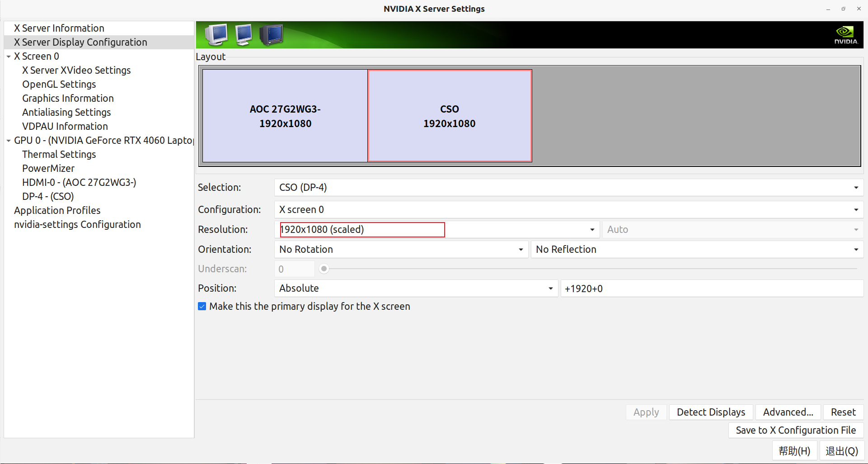Open Graphics Information page

(68, 98)
